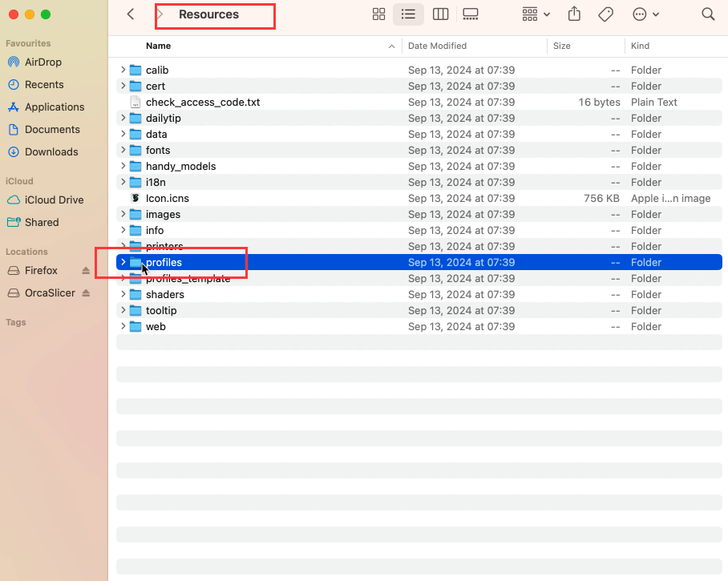
Task: Select the data folder name
Action: [x=156, y=134]
